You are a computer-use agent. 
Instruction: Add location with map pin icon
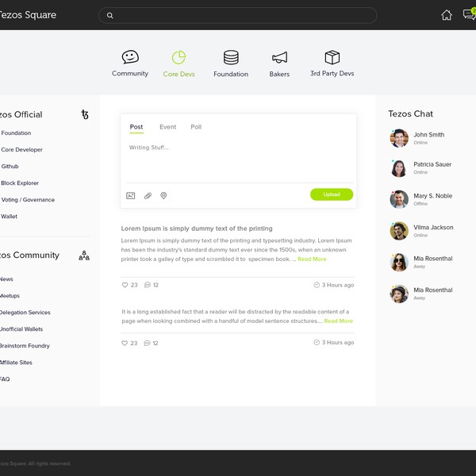click(163, 195)
